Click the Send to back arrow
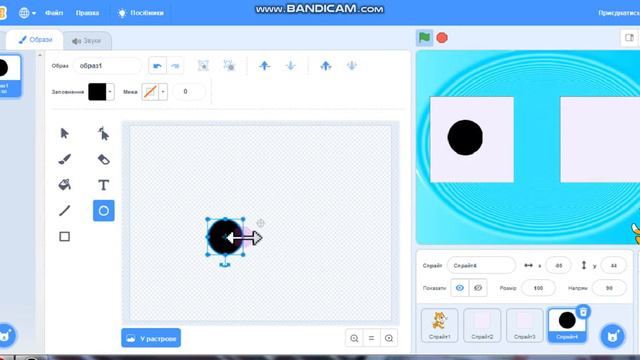This screenshot has height=360, width=640. [x=352, y=66]
